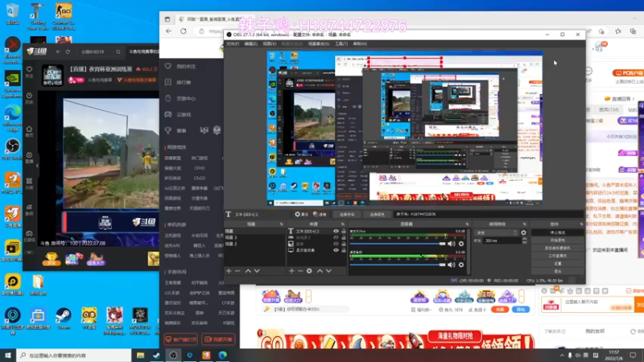Toggle visibility of Display Capture source
This screenshot has width=644, height=362.
click(336, 250)
